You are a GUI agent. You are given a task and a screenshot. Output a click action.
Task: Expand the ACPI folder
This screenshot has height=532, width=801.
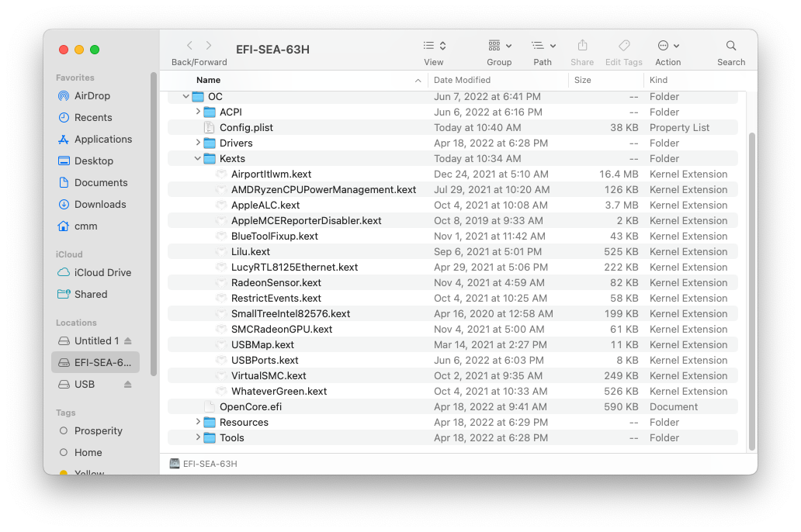[x=198, y=112]
